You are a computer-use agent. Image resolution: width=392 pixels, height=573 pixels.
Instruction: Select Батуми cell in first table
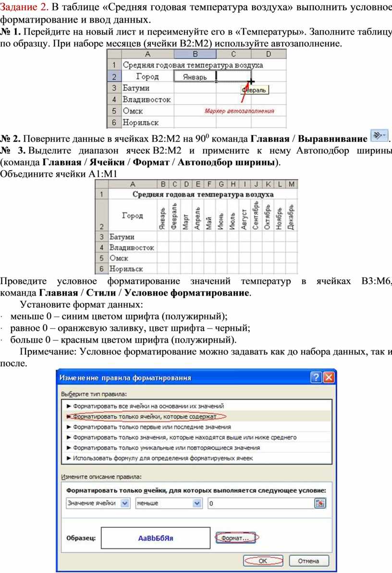tap(147, 88)
